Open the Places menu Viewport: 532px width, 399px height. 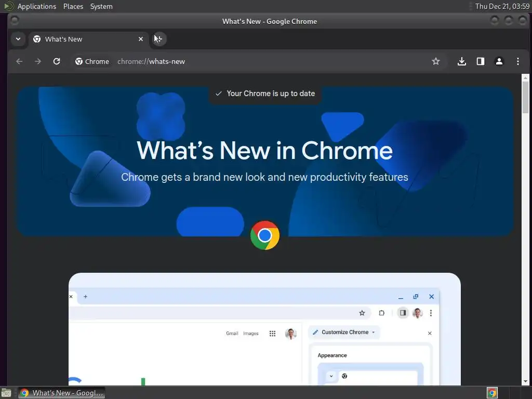click(73, 6)
